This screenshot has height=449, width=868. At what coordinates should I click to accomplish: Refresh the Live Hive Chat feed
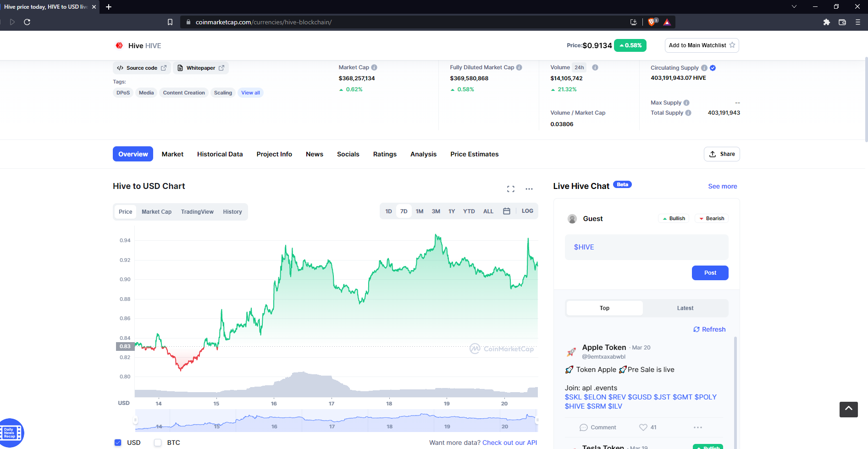pos(709,329)
